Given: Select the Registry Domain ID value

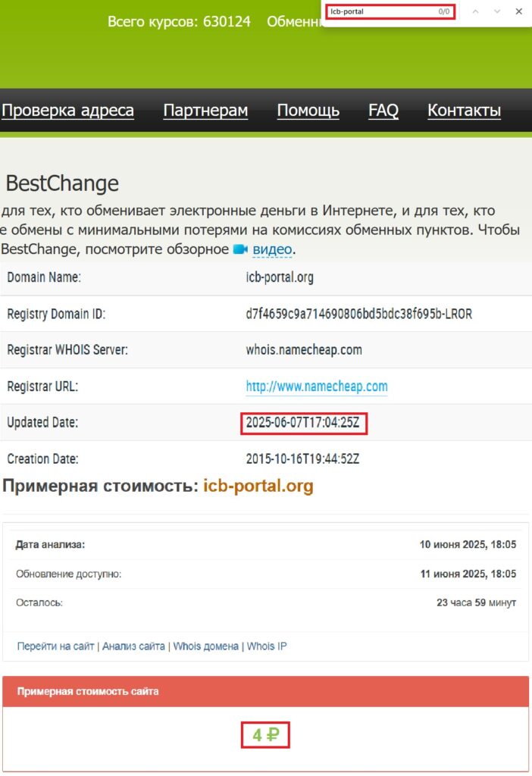Looking at the screenshot, I should point(358,314).
